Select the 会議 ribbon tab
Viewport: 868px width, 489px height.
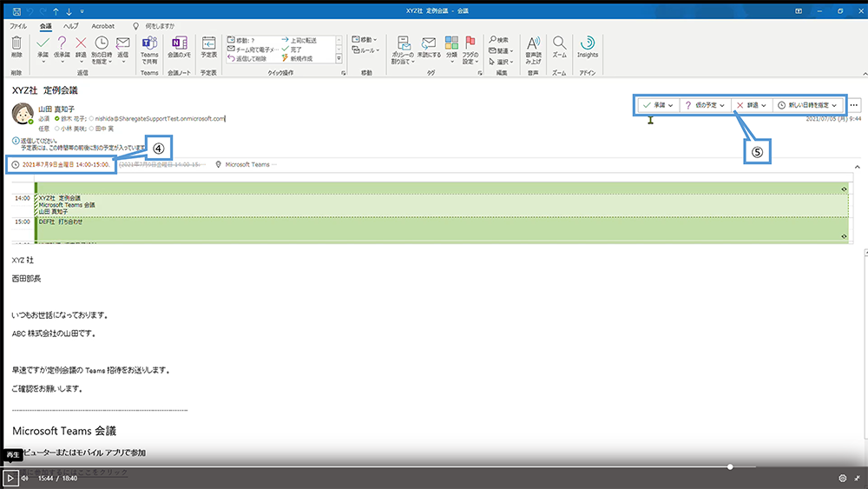tap(45, 26)
